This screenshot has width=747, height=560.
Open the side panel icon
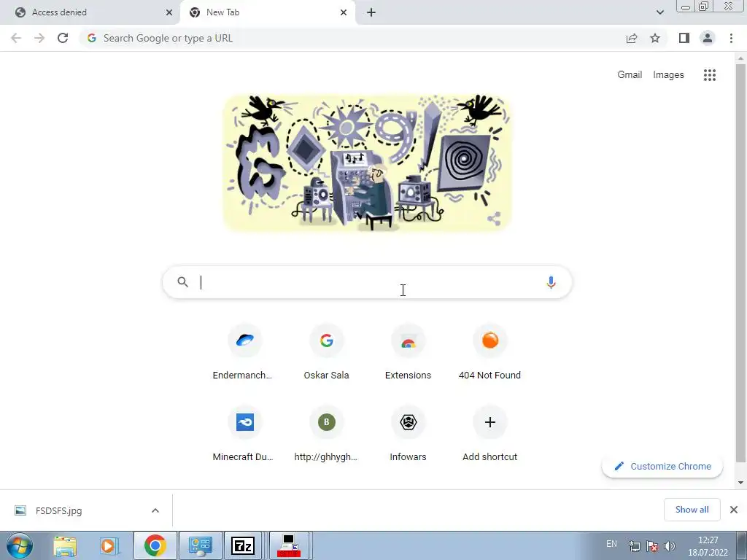coord(684,38)
